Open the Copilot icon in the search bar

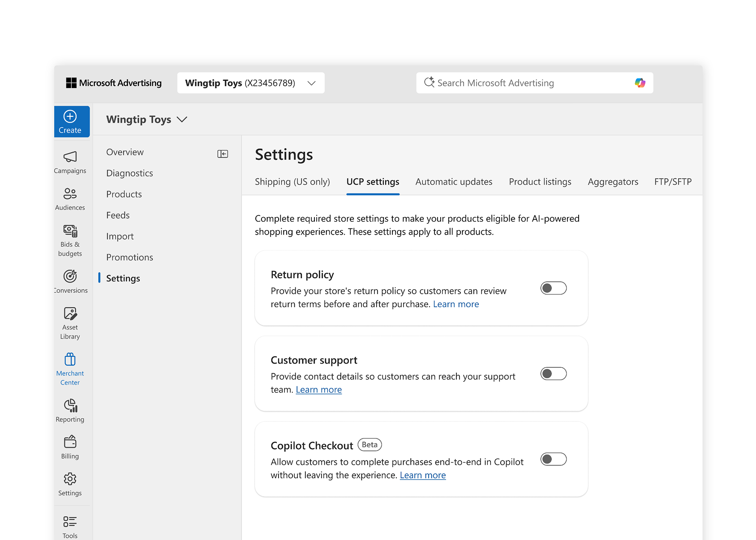coord(640,83)
